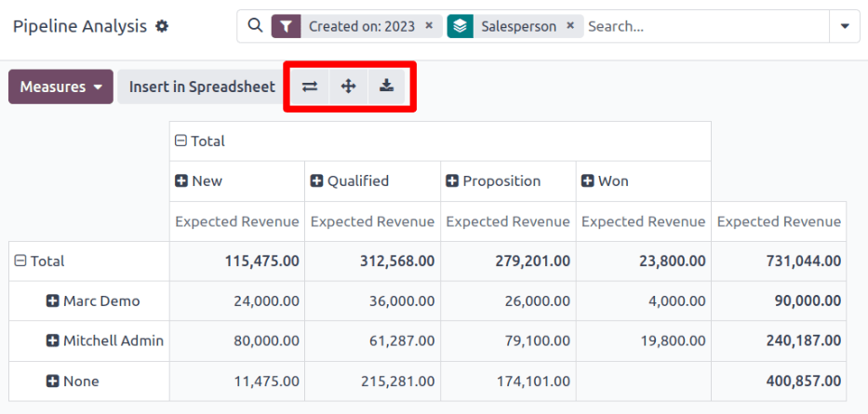
Task: Collapse the Total row header
Action: click(20, 262)
